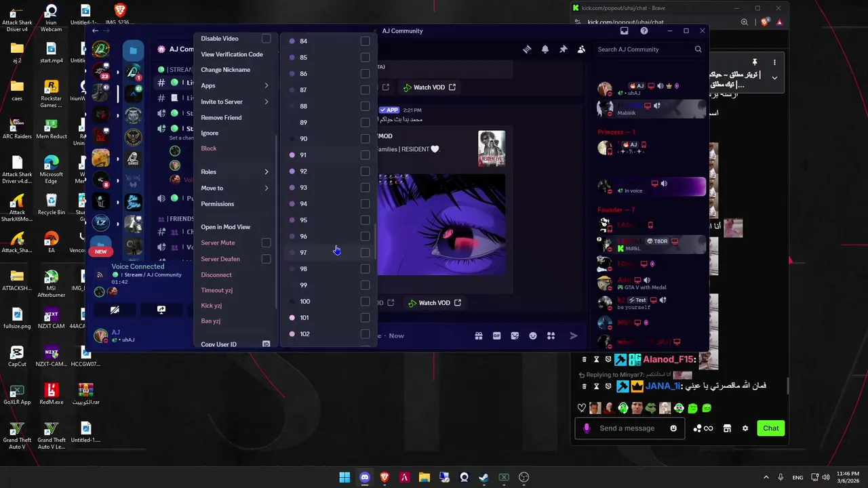Open Brave Shields icon in address bar
The width and height of the screenshot is (868, 488).
765,22
